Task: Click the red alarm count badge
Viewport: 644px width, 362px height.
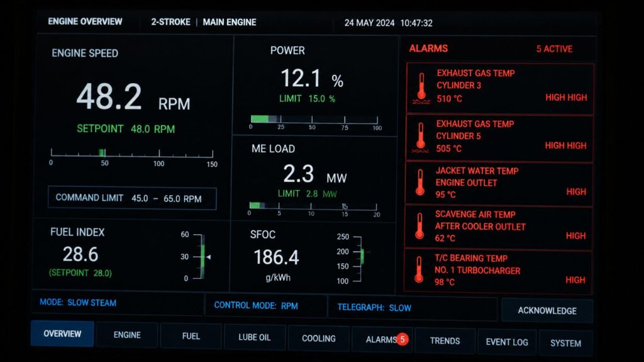Action: [x=402, y=339]
